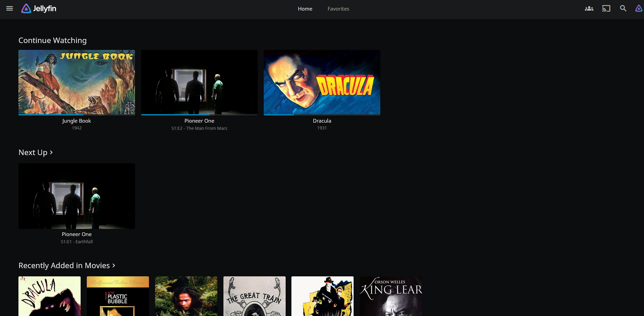Viewport: 644px width, 316px height.
Task: Click the 1942 year under Jungle Book
Action: pos(77,128)
